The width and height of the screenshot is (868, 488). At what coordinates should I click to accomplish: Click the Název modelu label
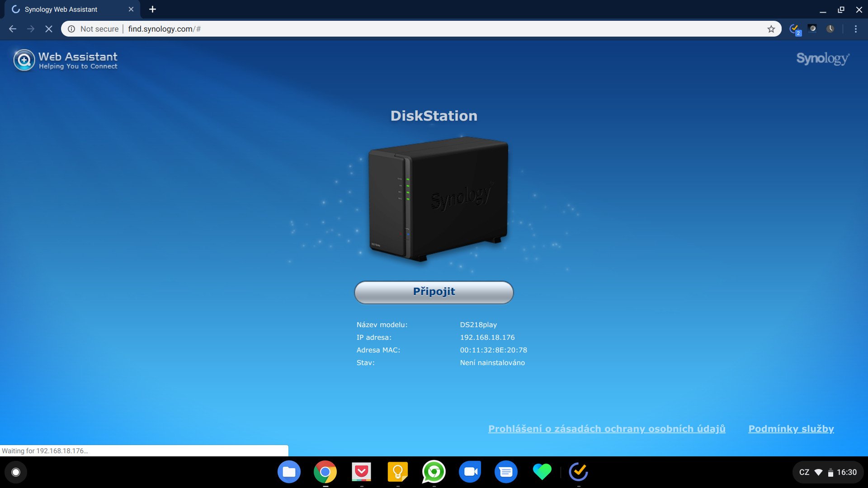[382, 325]
